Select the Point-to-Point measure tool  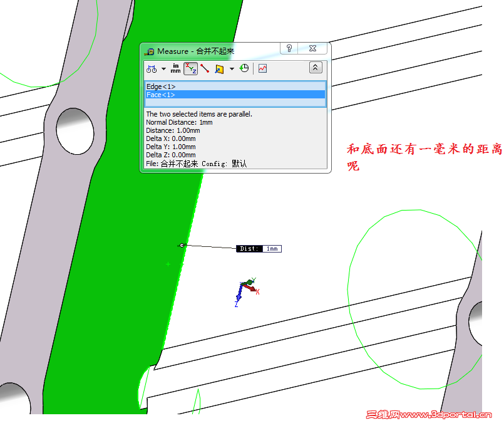205,68
